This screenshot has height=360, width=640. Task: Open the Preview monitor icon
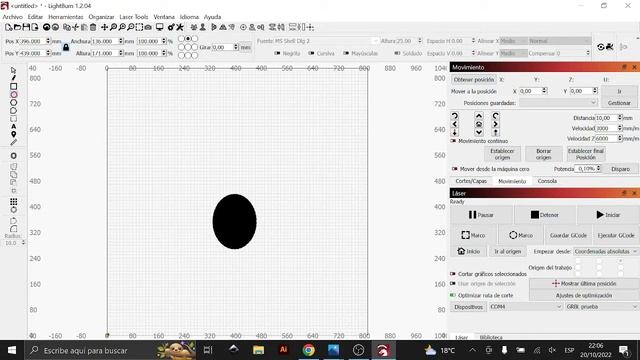(x=160, y=27)
